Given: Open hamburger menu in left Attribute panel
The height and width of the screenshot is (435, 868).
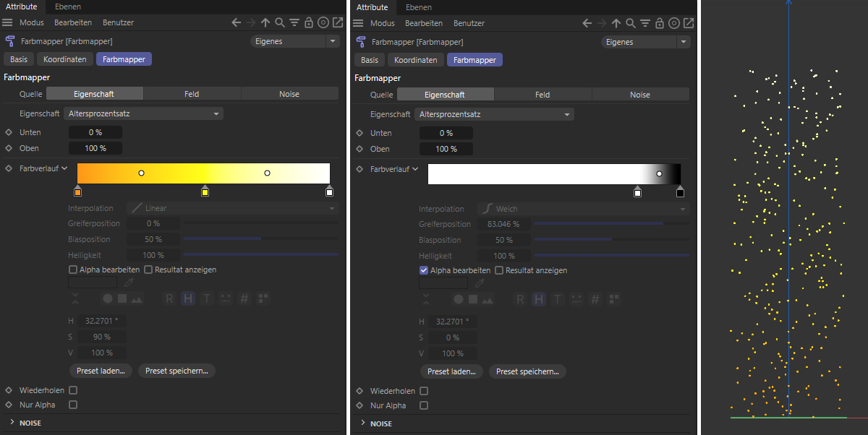Looking at the screenshot, I should (x=8, y=23).
